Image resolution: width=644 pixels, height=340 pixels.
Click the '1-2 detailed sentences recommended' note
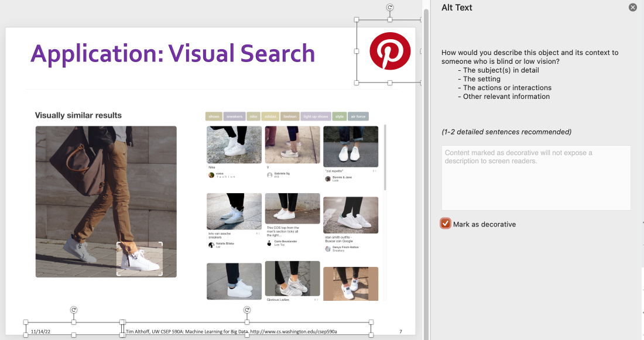click(x=506, y=132)
